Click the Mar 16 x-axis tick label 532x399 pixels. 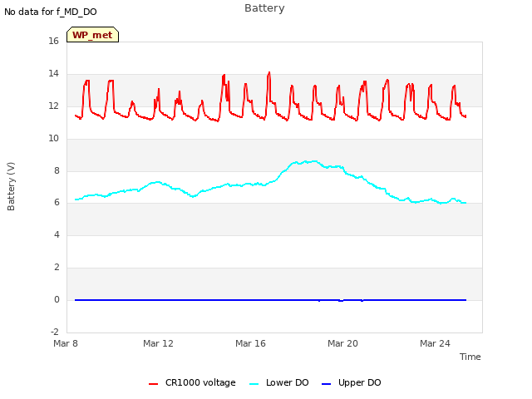[250, 343]
